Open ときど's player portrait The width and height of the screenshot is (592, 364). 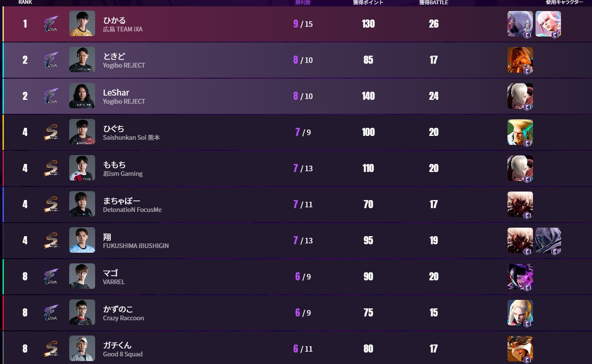click(x=82, y=60)
